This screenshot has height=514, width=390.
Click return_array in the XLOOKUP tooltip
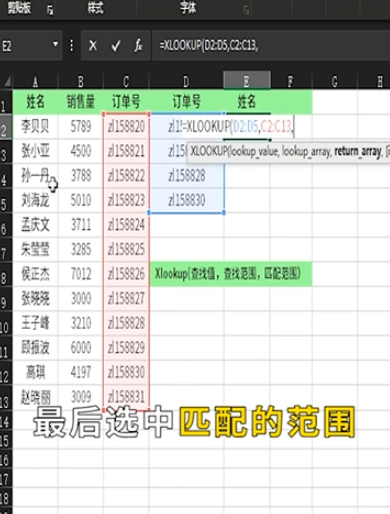pos(357,152)
